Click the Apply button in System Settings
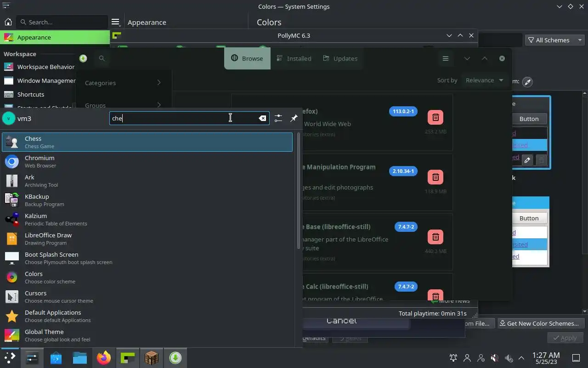Viewport: 588px width, 368px height. [x=565, y=338]
